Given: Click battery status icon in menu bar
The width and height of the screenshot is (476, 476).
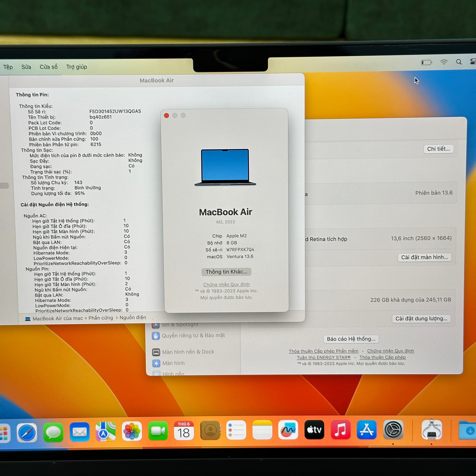Looking at the screenshot, I should tap(426, 62).
